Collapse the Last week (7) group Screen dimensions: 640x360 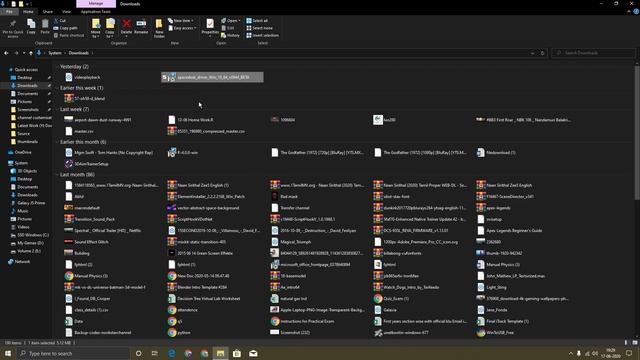point(57,109)
